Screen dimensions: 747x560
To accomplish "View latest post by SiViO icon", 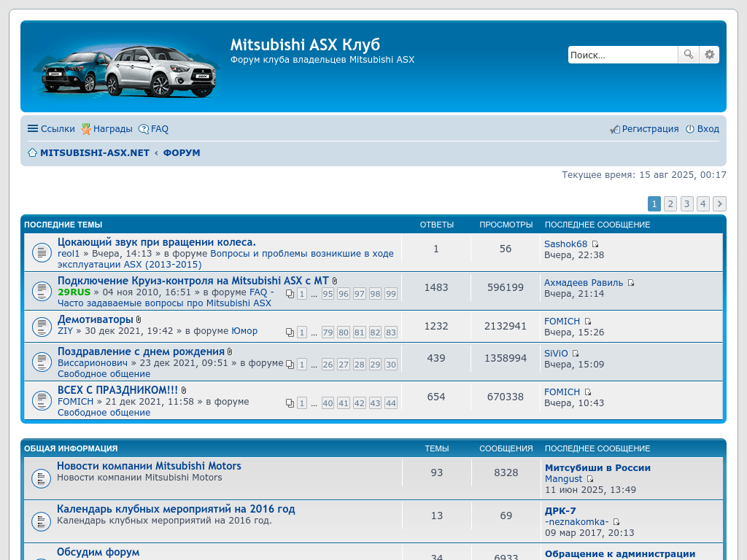I will 576,354.
